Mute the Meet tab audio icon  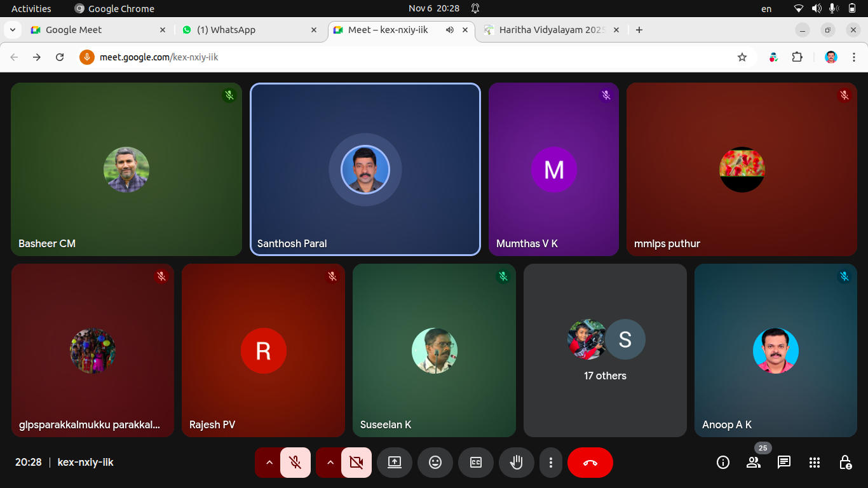[x=450, y=30]
